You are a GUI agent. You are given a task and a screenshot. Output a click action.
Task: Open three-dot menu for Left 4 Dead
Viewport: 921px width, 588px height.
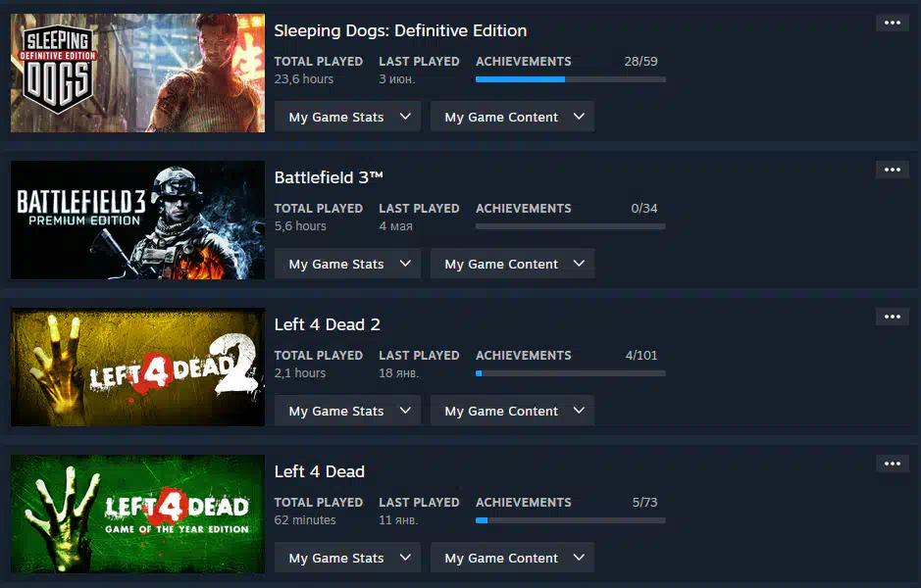(893, 464)
